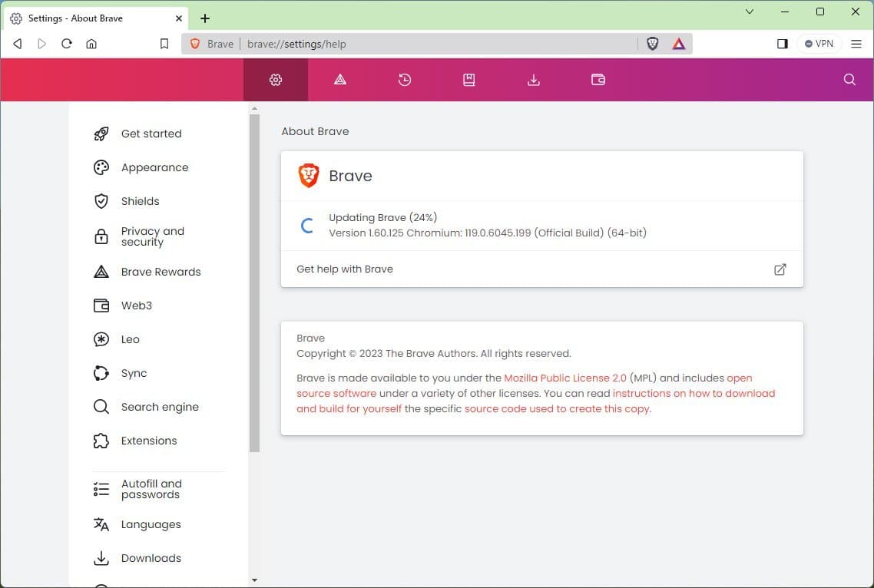Image resolution: width=874 pixels, height=588 pixels.
Task: Click the Brave Rewards triangle in the address bar
Action: coord(678,44)
